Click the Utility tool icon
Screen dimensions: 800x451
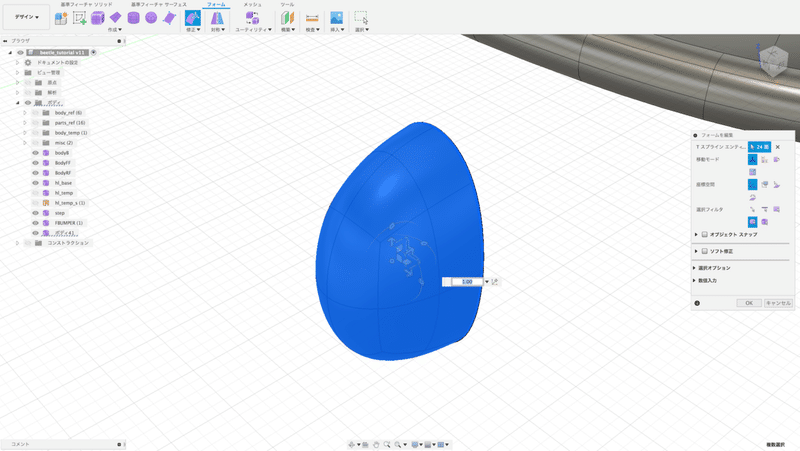(x=252, y=18)
